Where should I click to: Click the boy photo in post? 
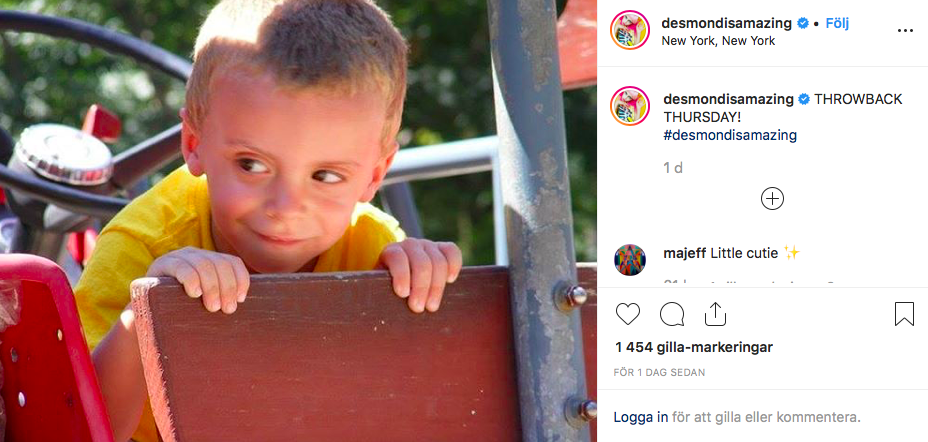coord(298,221)
